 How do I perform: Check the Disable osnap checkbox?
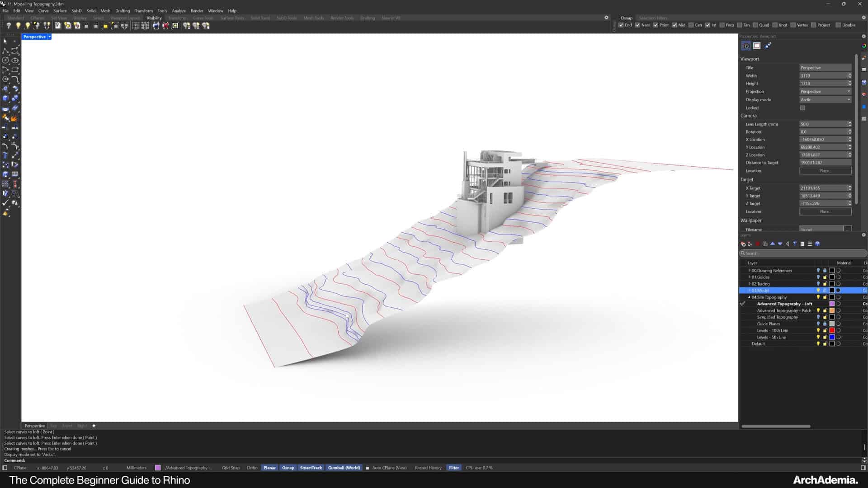(x=838, y=25)
